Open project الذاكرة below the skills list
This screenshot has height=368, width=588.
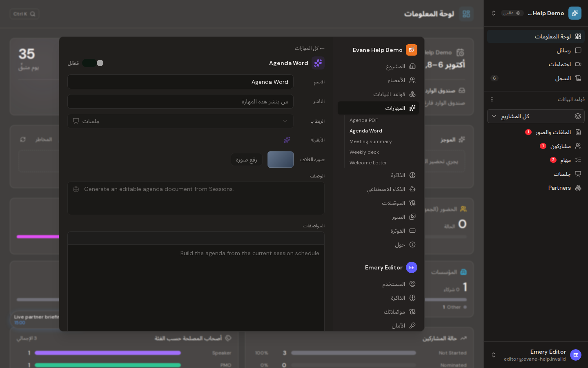coord(379,175)
